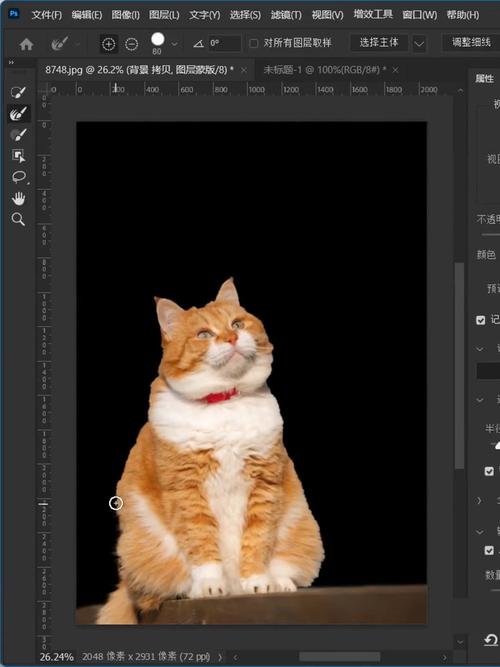Toggle the checkbox below the radius slider
The height and width of the screenshot is (667, 500).
tap(489, 471)
